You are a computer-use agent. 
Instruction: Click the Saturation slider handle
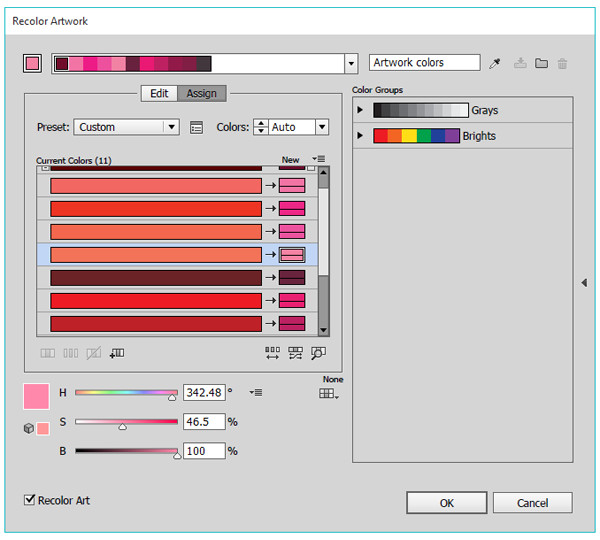123,427
